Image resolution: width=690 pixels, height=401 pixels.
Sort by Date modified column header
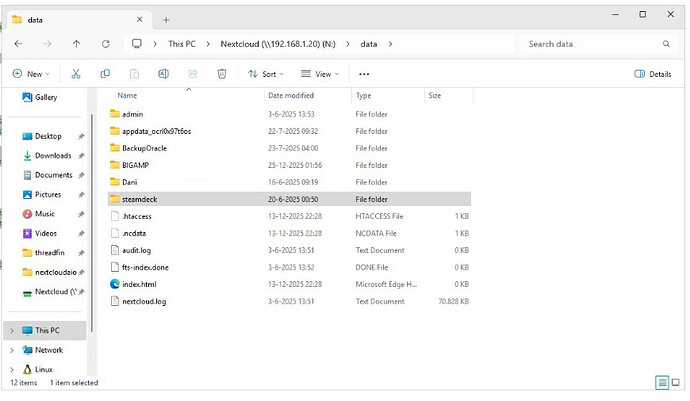290,96
